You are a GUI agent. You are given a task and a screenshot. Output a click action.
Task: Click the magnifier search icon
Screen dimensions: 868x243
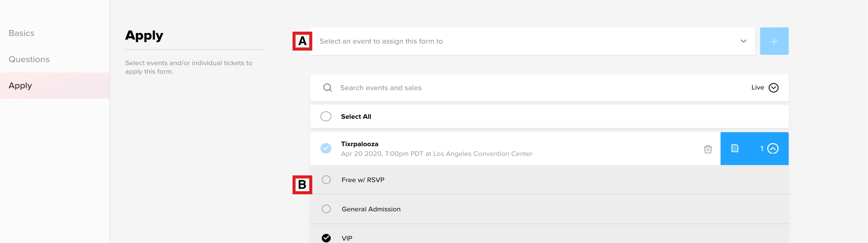(x=327, y=88)
